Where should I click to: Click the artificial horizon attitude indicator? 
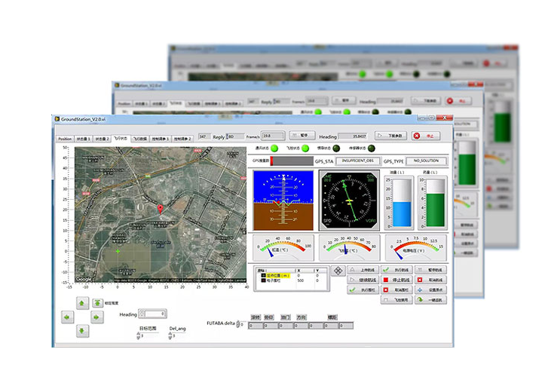click(283, 200)
